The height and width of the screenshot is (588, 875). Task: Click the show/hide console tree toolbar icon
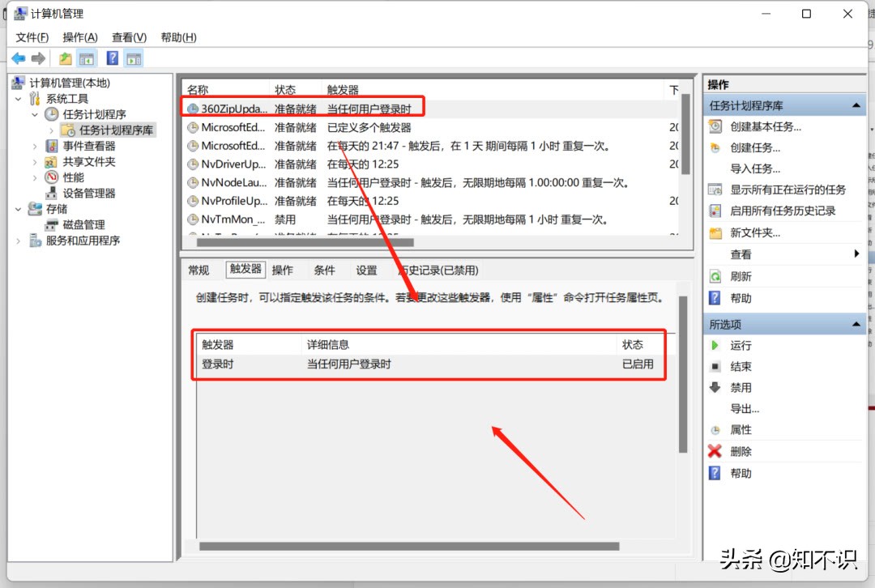[87, 58]
